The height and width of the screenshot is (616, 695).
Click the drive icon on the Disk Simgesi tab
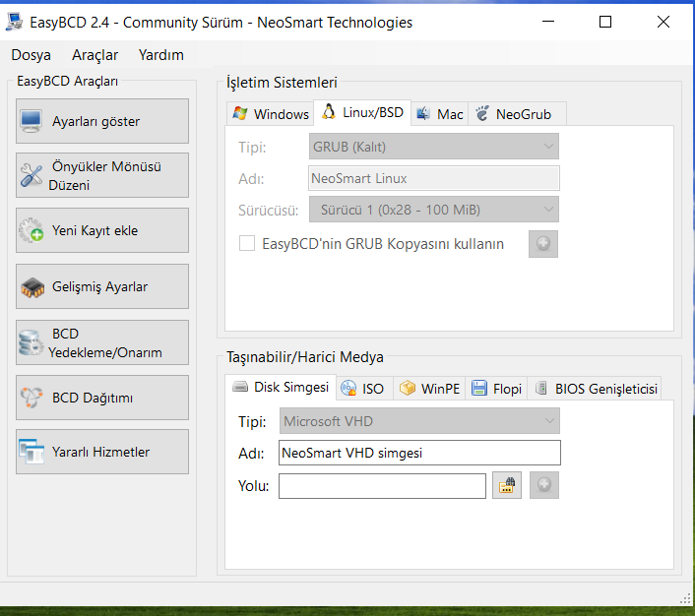pyautogui.click(x=240, y=387)
